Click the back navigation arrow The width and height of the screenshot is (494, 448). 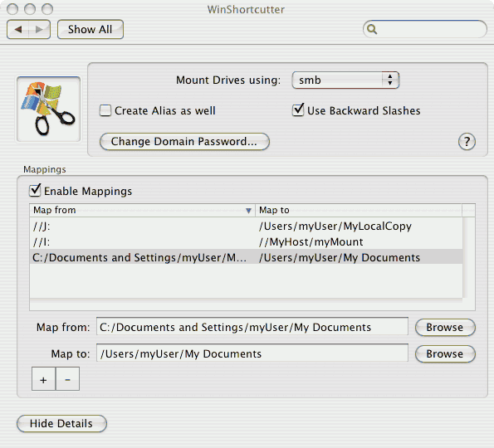point(18,29)
